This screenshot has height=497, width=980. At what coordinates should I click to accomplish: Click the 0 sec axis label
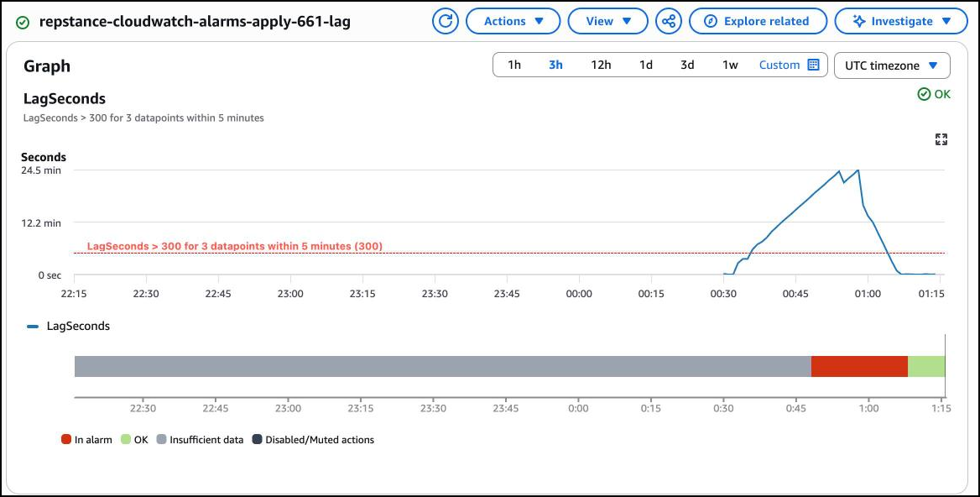(50, 275)
